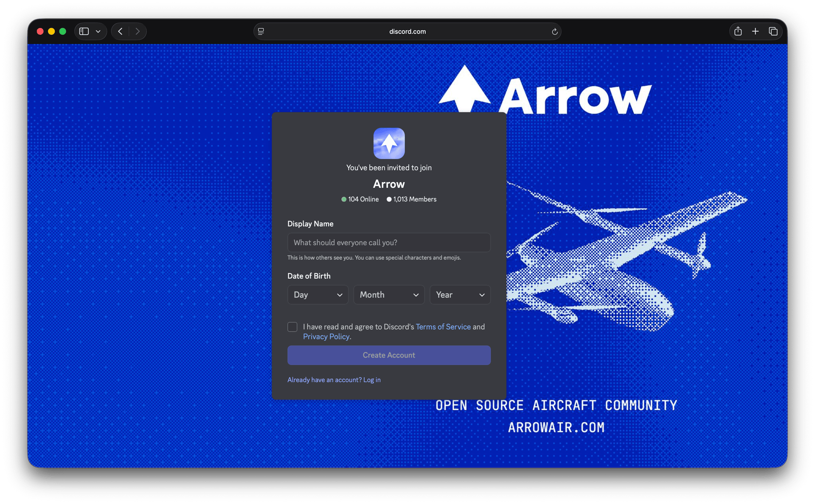Click the 'Arrow' server name heading
Screen dimensions: 815x504
[389, 184]
